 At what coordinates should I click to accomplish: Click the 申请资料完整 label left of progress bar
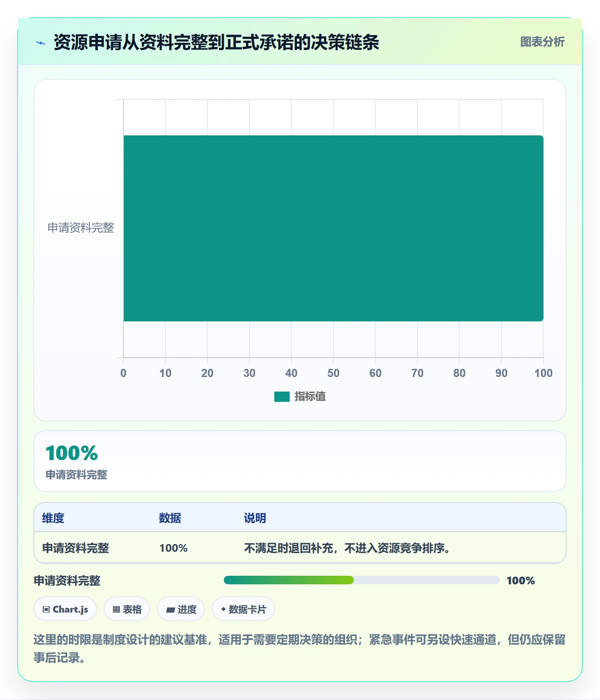pyautogui.click(x=67, y=580)
